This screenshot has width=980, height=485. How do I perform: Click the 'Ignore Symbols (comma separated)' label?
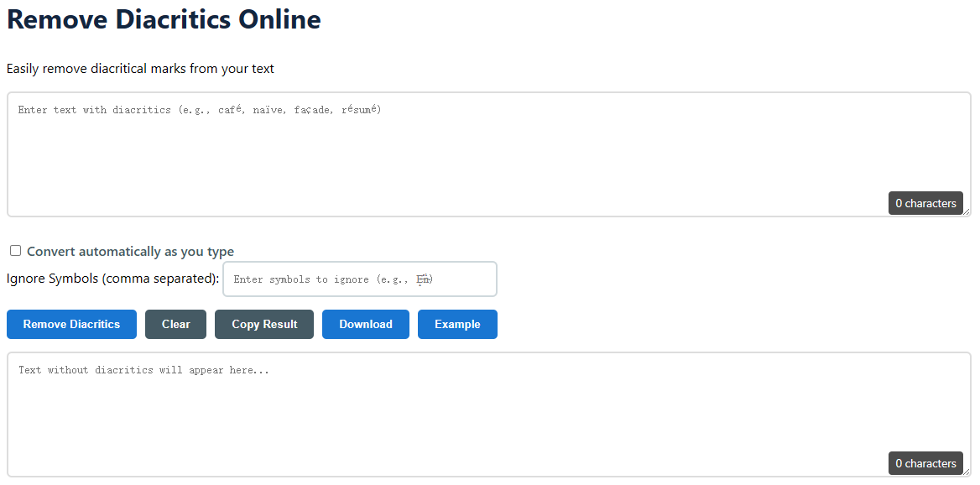[112, 279]
